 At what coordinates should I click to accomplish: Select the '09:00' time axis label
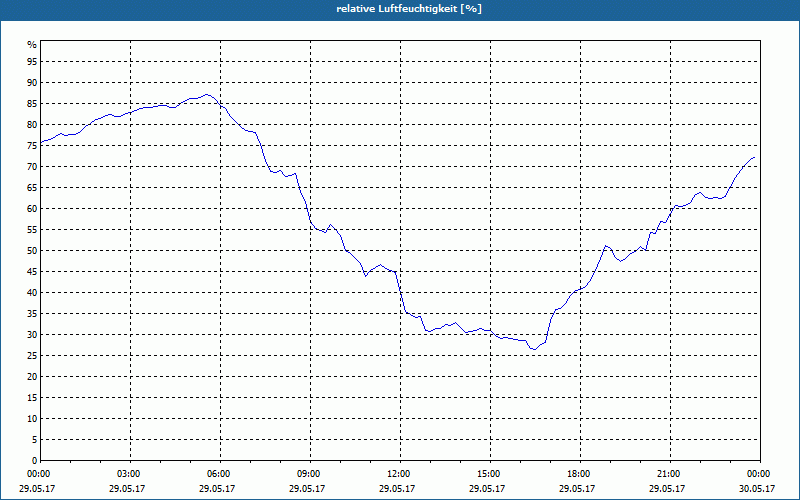[309, 474]
